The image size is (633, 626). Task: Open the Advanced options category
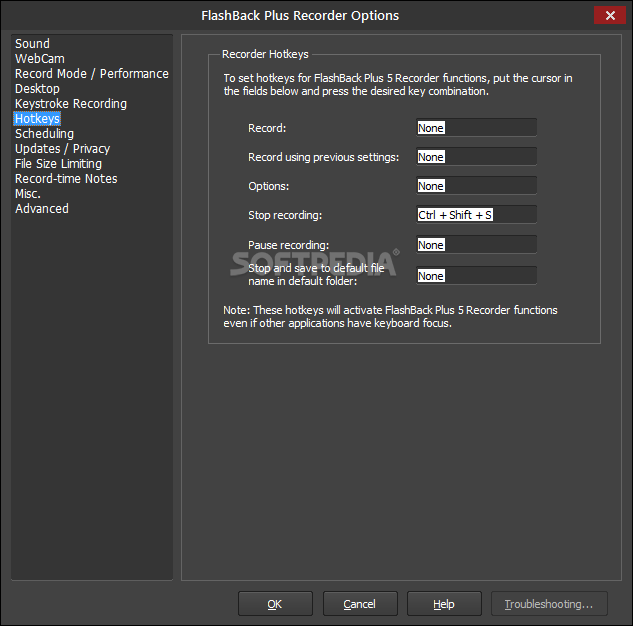(x=42, y=209)
